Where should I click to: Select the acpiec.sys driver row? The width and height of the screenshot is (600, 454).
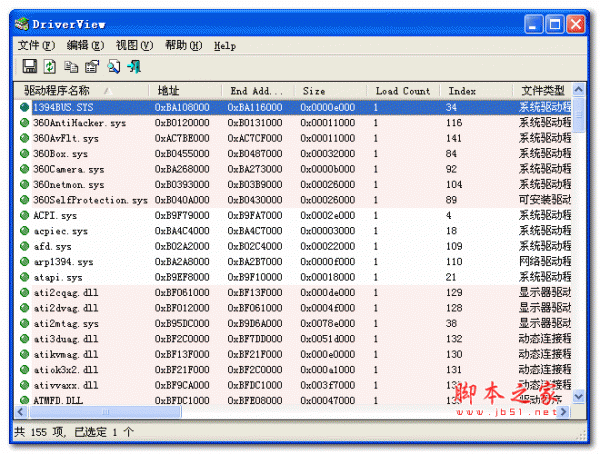click(x=293, y=231)
